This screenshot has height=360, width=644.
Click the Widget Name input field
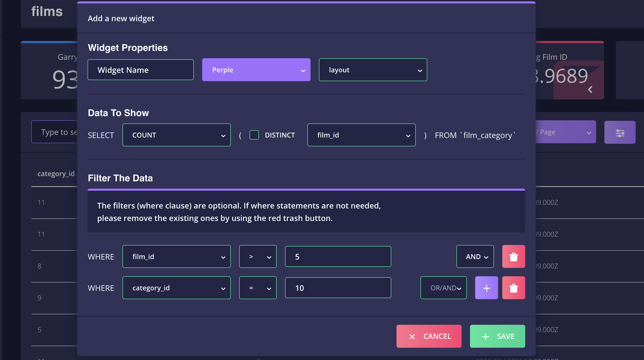(141, 70)
